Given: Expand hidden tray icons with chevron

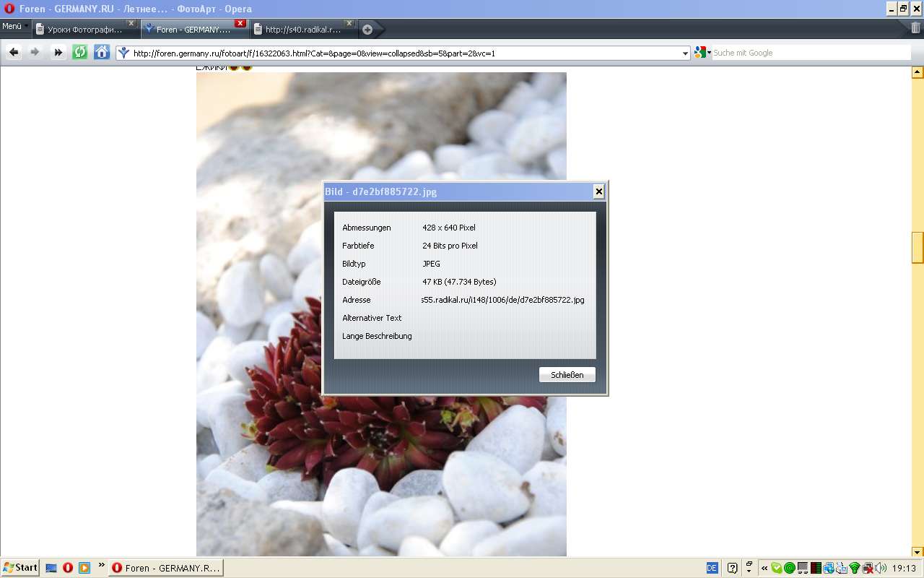Looking at the screenshot, I should [764, 568].
